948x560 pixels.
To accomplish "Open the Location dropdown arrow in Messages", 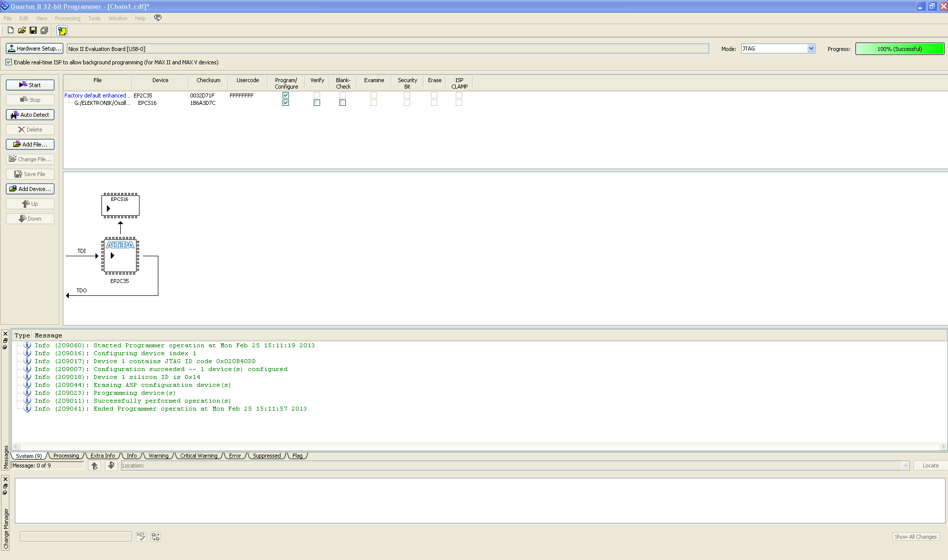I will pyautogui.click(x=905, y=466).
